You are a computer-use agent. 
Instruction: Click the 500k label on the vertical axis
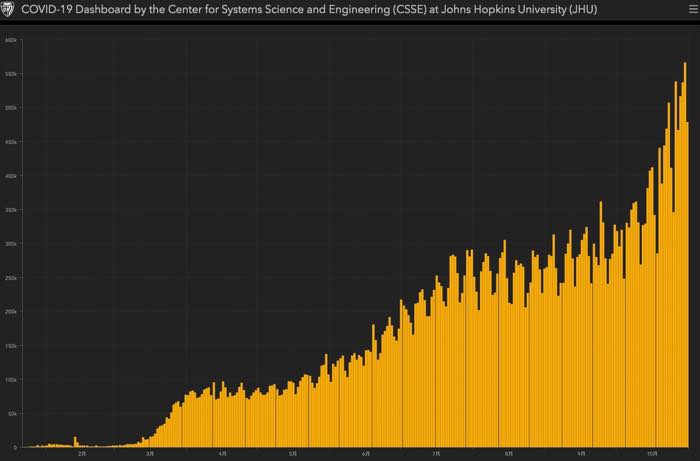[x=11, y=108]
